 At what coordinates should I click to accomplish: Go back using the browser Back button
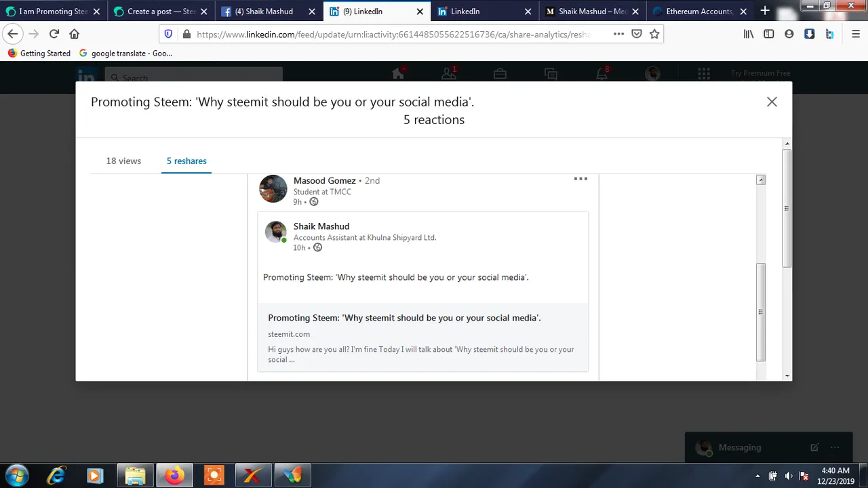(13, 34)
